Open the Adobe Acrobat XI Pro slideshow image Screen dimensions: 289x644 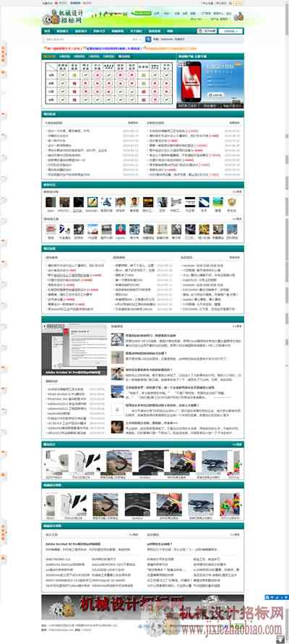click(74, 349)
